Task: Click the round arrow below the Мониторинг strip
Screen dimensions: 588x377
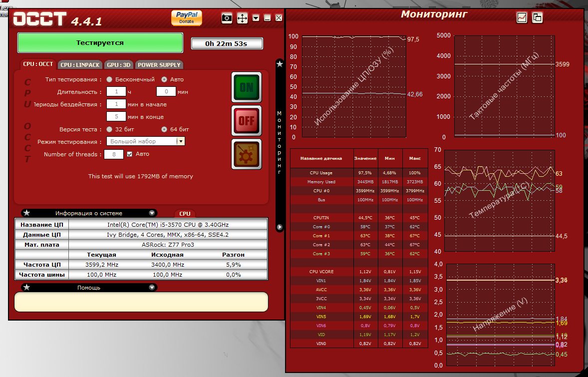Action: pos(280,227)
